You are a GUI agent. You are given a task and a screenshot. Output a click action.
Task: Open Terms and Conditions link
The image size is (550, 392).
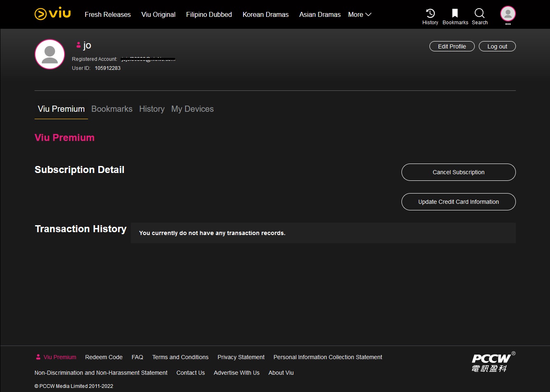coord(180,357)
